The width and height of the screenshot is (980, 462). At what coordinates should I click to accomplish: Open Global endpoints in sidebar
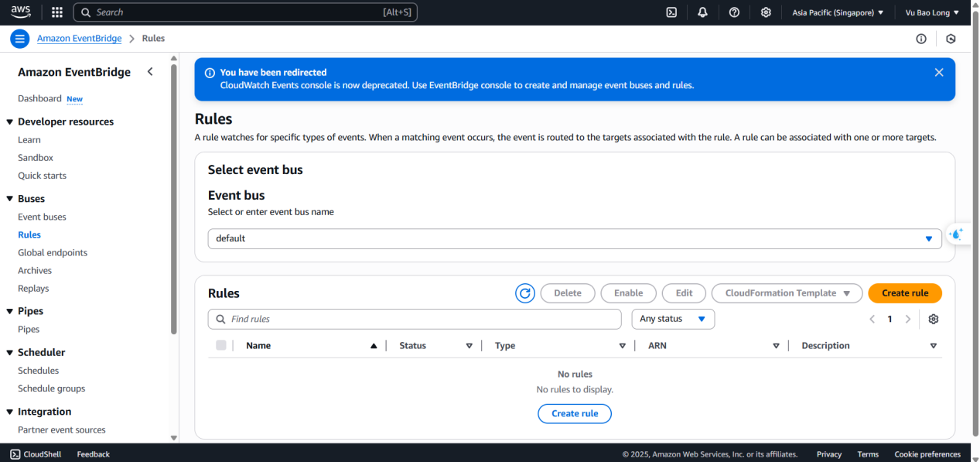coord(53,252)
